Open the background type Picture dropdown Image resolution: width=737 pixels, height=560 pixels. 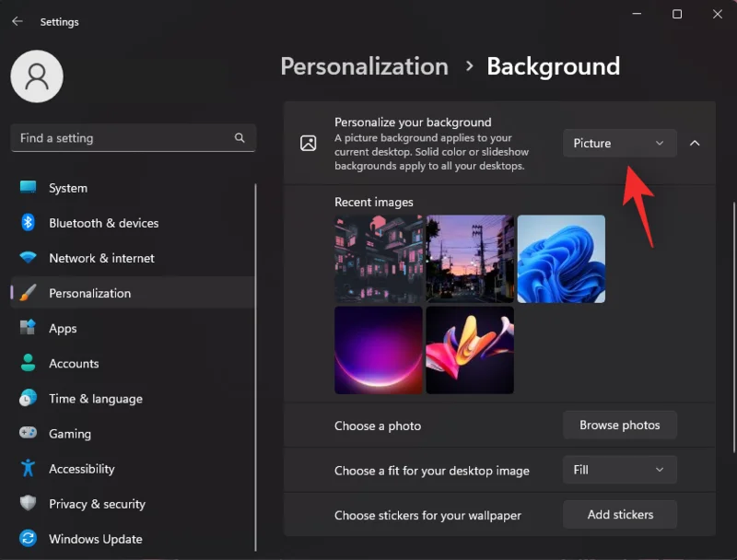619,143
